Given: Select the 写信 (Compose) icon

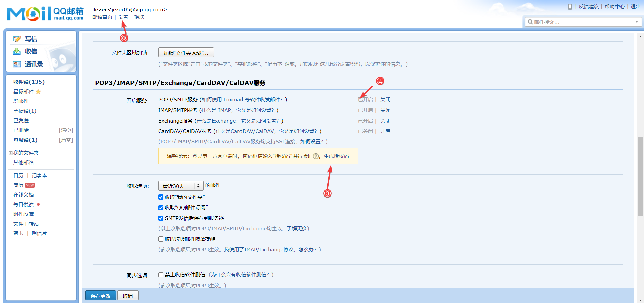Looking at the screenshot, I should pyautogui.click(x=17, y=38).
